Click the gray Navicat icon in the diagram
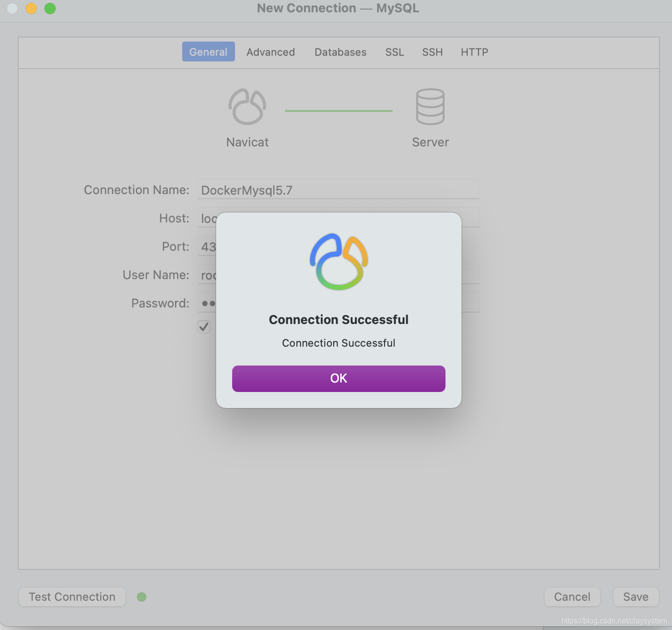The width and height of the screenshot is (672, 630). (247, 107)
